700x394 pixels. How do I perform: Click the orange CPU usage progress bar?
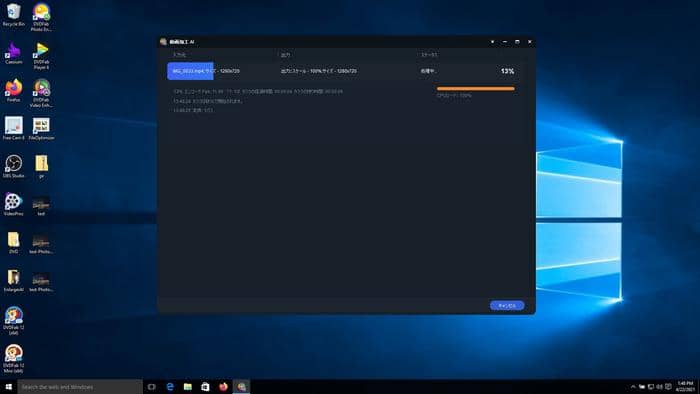[475, 89]
